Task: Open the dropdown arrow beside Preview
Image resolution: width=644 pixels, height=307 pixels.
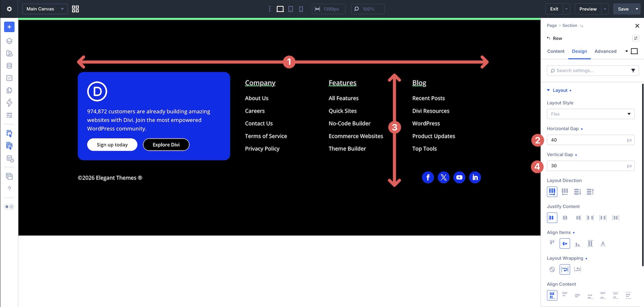Action: (605, 9)
